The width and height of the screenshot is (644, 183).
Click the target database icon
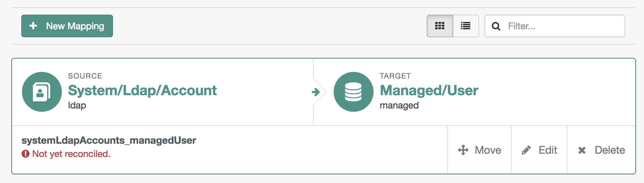(354, 92)
